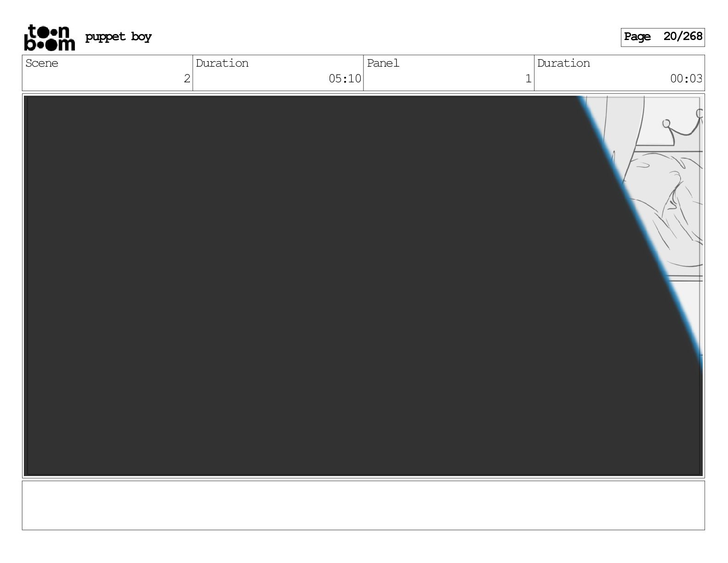Click the 'Panel' header label

[x=383, y=63]
